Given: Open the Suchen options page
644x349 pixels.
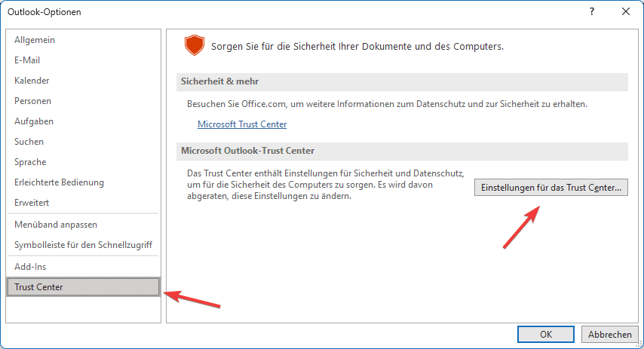Looking at the screenshot, I should [29, 142].
